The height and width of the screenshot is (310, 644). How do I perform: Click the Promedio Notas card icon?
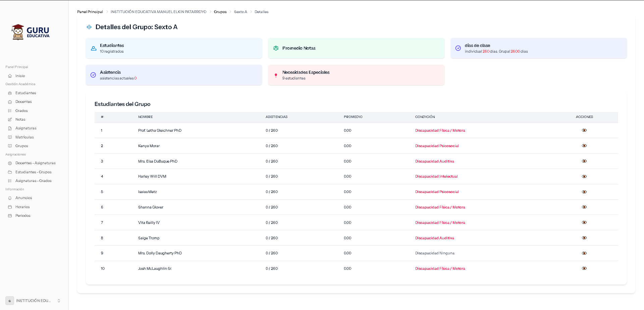pyautogui.click(x=276, y=48)
